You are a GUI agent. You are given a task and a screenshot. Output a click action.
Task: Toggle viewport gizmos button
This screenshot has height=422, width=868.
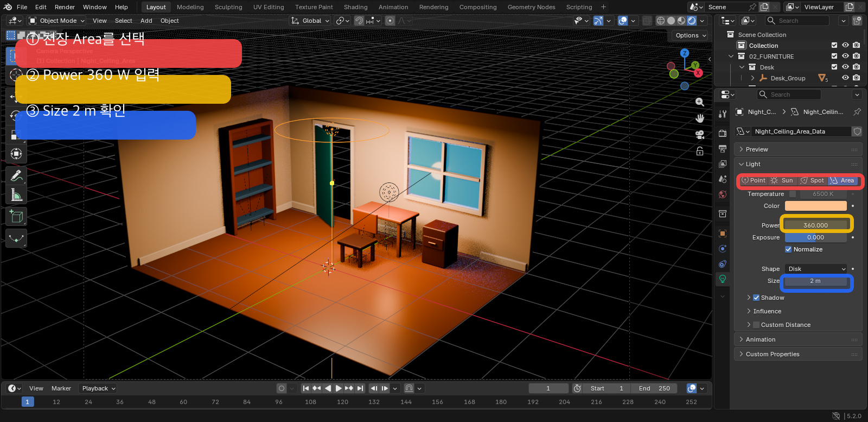[x=598, y=21]
